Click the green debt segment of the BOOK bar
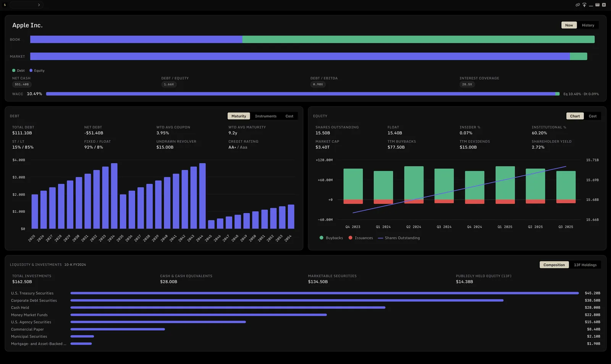 [x=419, y=39]
